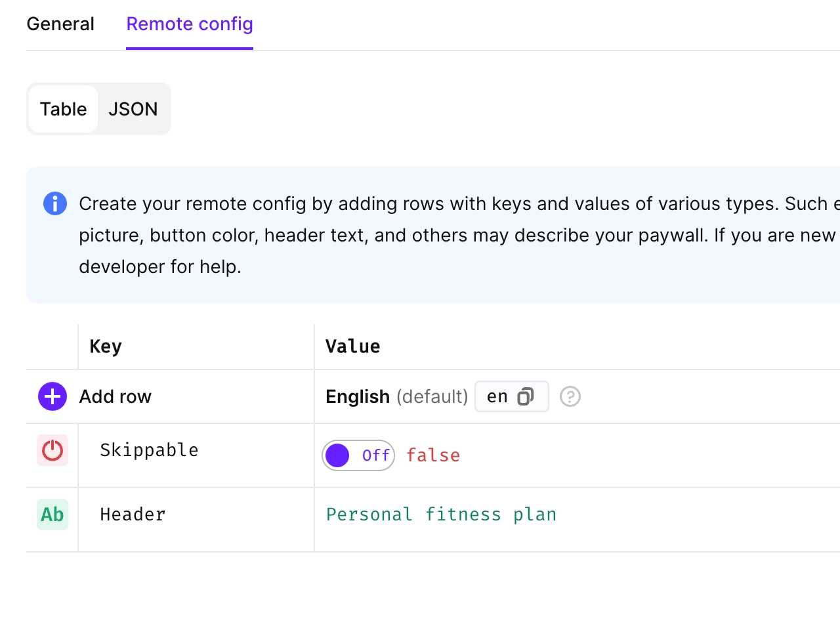Open help via the question mark icon
840x630 pixels.
click(570, 396)
